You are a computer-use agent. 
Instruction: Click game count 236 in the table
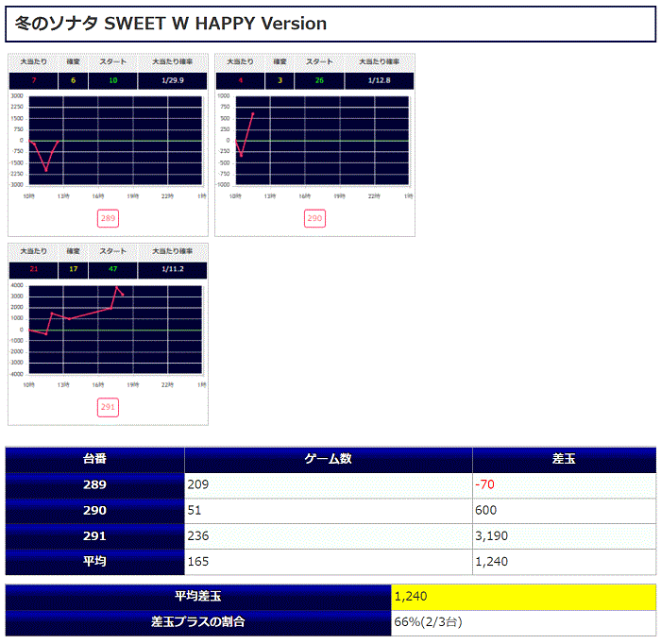pyautogui.click(x=198, y=536)
